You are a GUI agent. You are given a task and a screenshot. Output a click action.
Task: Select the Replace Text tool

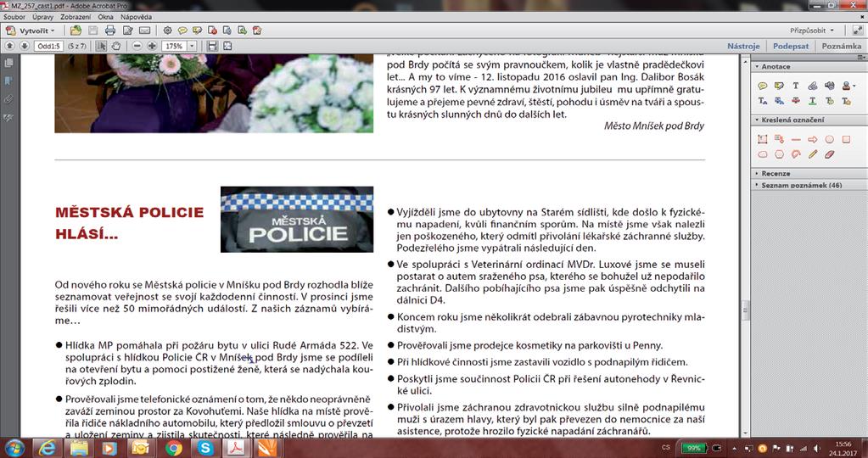(x=780, y=101)
